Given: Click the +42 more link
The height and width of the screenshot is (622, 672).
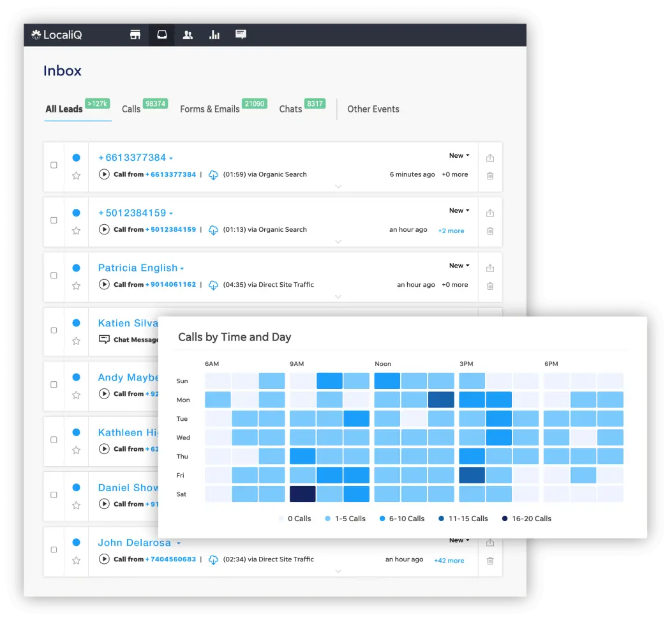Looking at the screenshot, I should tap(449, 561).
